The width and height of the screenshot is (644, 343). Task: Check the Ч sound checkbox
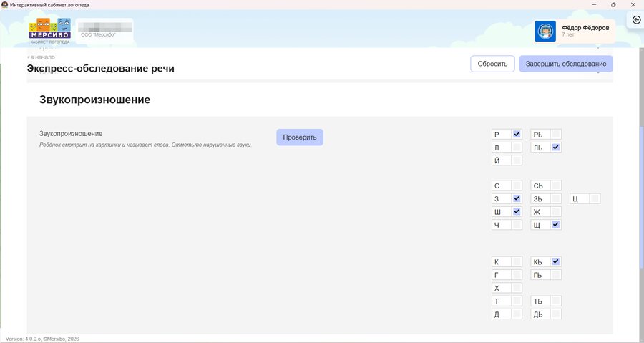(517, 225)
